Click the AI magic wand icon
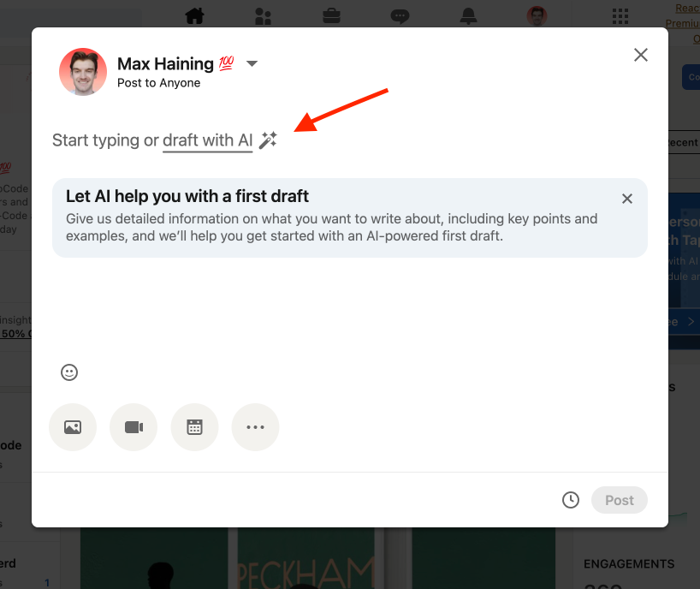 (269, 140)
